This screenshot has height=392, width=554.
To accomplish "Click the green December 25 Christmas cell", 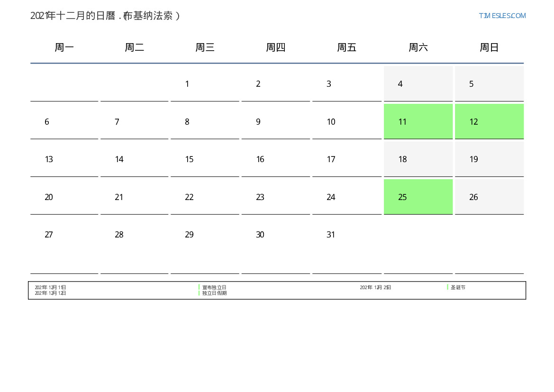I will tap(418, 197).
